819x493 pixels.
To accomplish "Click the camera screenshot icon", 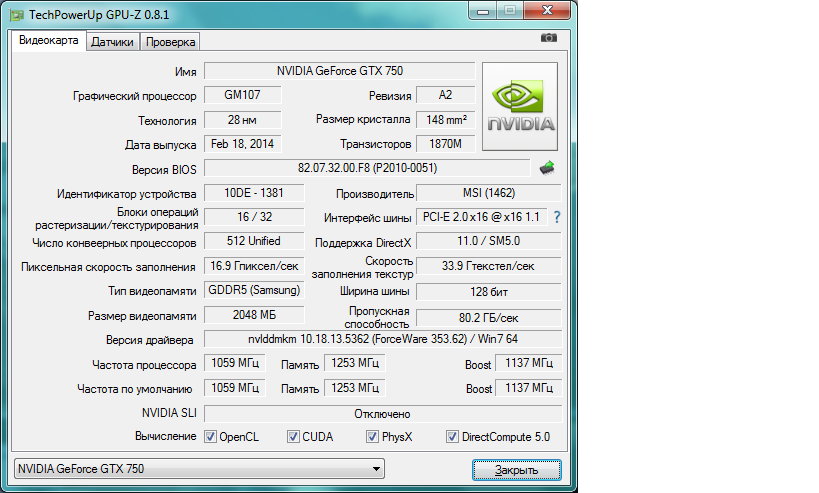I will pos(548,38).
